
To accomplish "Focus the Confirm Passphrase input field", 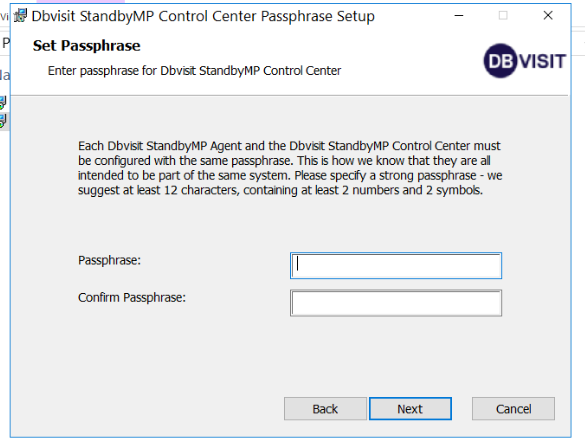I will pos(396,303).
